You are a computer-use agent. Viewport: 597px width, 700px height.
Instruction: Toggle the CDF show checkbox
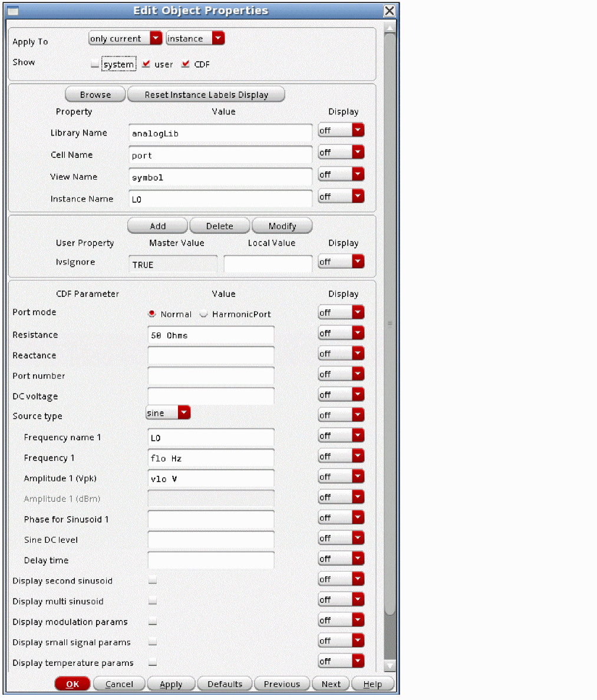(186, 64)
